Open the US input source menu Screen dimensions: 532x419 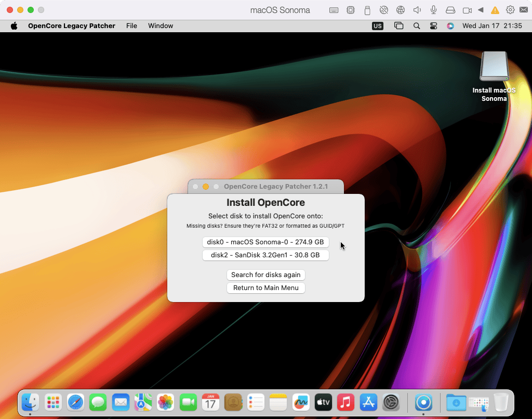pyautogui.click(x=378, y=25)
